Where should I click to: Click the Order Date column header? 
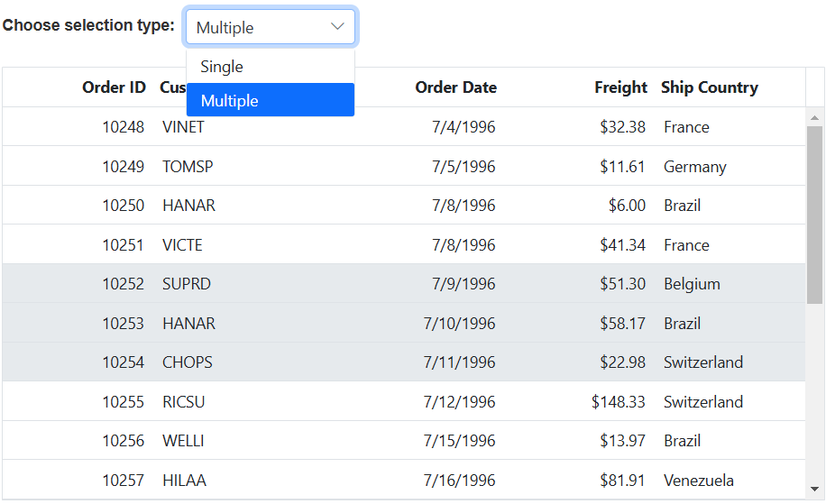click(455, 87)
